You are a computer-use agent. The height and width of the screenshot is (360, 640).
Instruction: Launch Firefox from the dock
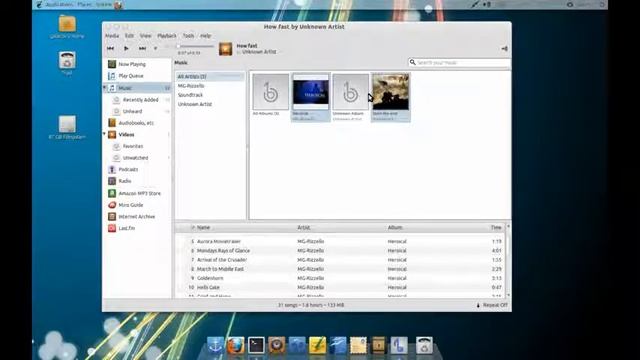tap(236, 345)
